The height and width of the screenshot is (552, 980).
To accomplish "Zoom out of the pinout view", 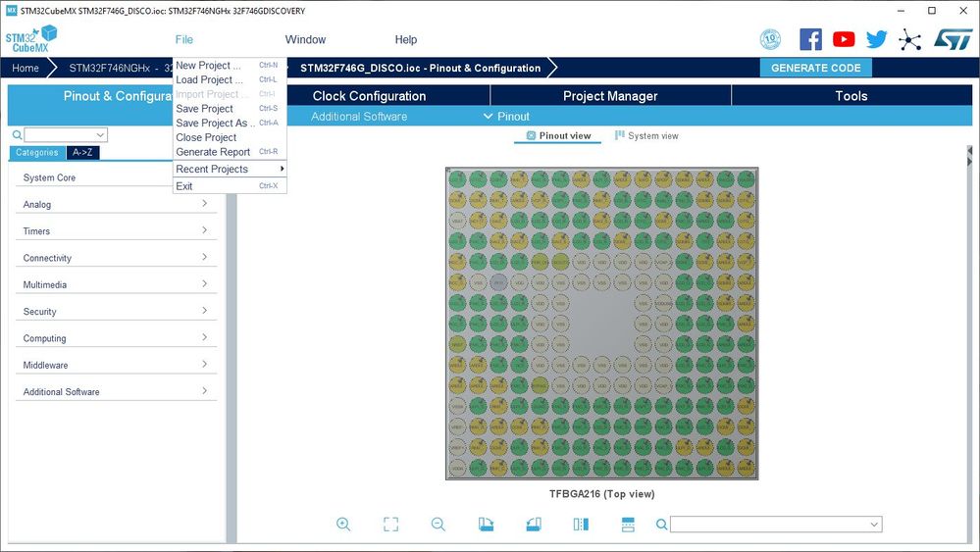I will 438,524.
